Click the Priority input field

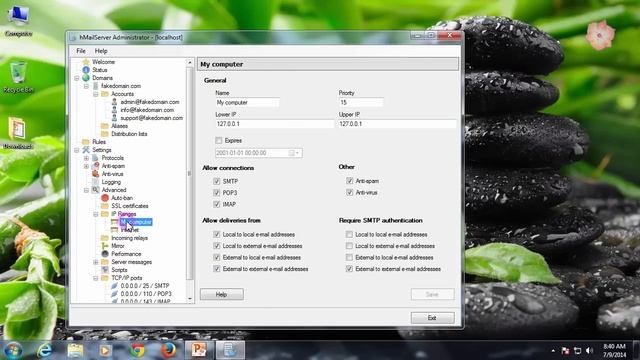(361, 102)
